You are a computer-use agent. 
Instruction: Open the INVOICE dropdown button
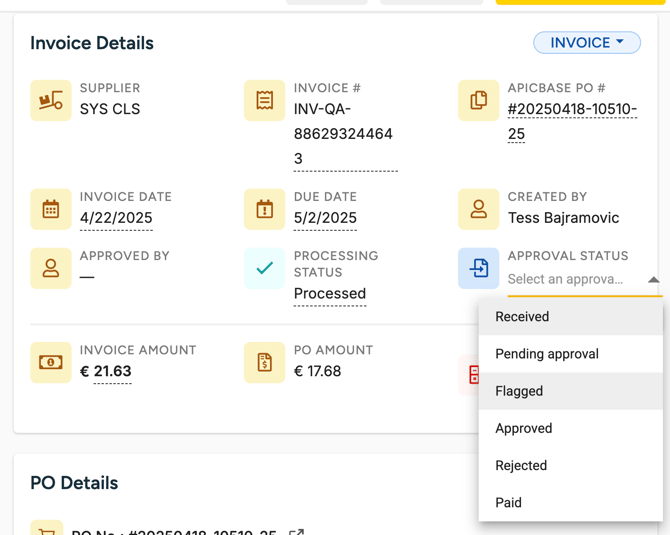pos(587,43)
